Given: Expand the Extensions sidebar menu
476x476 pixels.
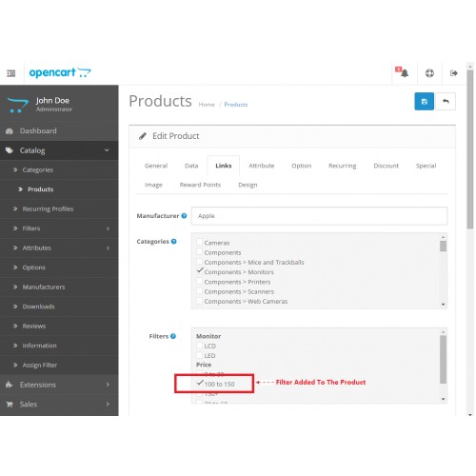Looking at the screenshot, I should 59,385.
